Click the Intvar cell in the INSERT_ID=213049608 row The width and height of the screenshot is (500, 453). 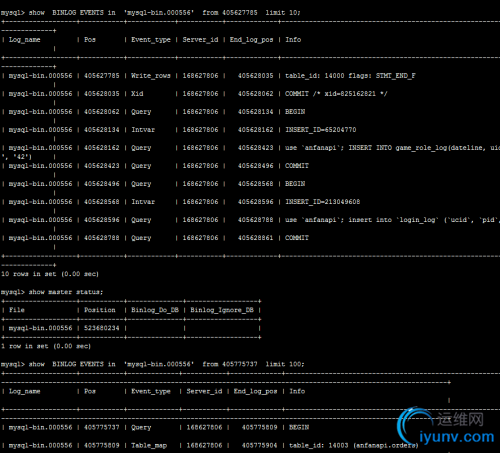click(x=143, y=202)
